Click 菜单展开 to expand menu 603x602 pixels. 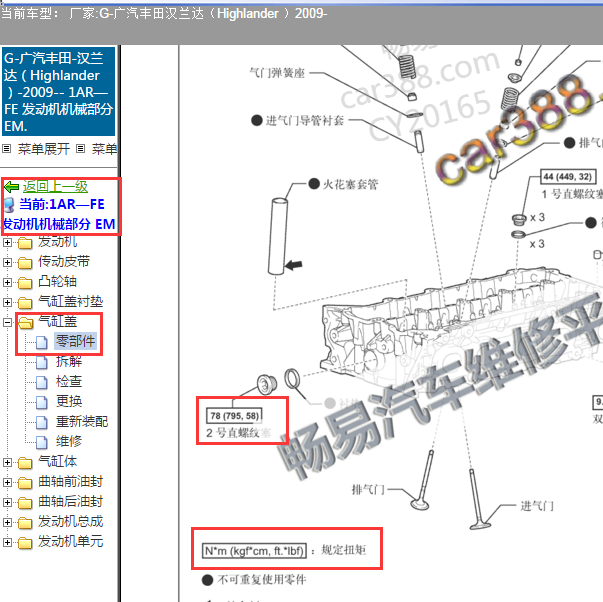pos(44,149)
